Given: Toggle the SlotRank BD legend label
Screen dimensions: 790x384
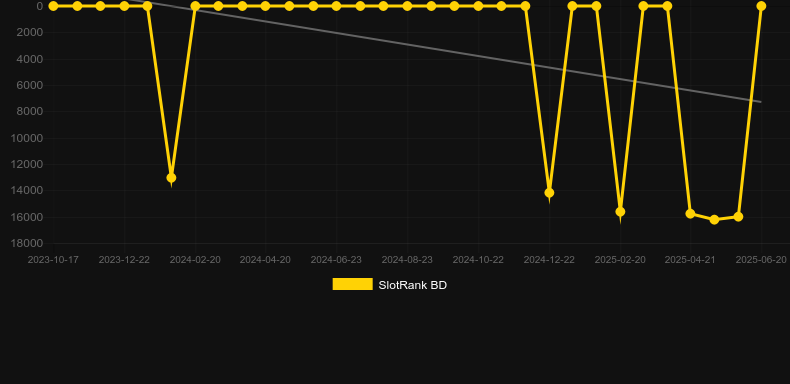Looking at the screenshot, I should (x=412, y=285).
